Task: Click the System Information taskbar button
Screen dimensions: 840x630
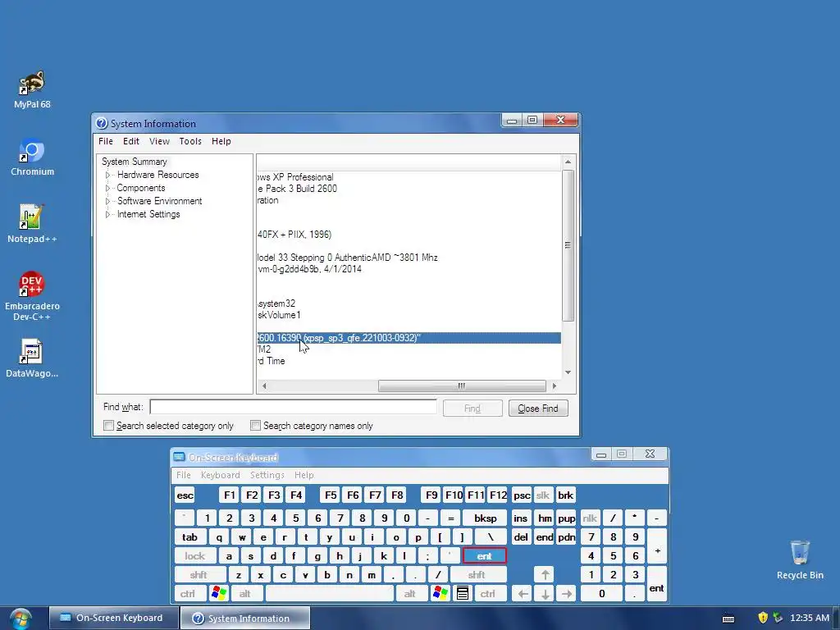Action: pos(244,618)
